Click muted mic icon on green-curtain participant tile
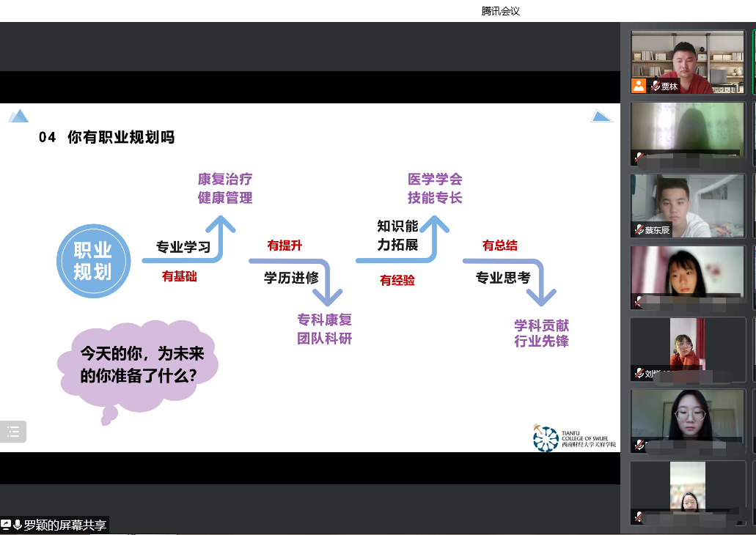Image resolution: width=756 pixels, height=535 pixels. click(x=639, y=158)
